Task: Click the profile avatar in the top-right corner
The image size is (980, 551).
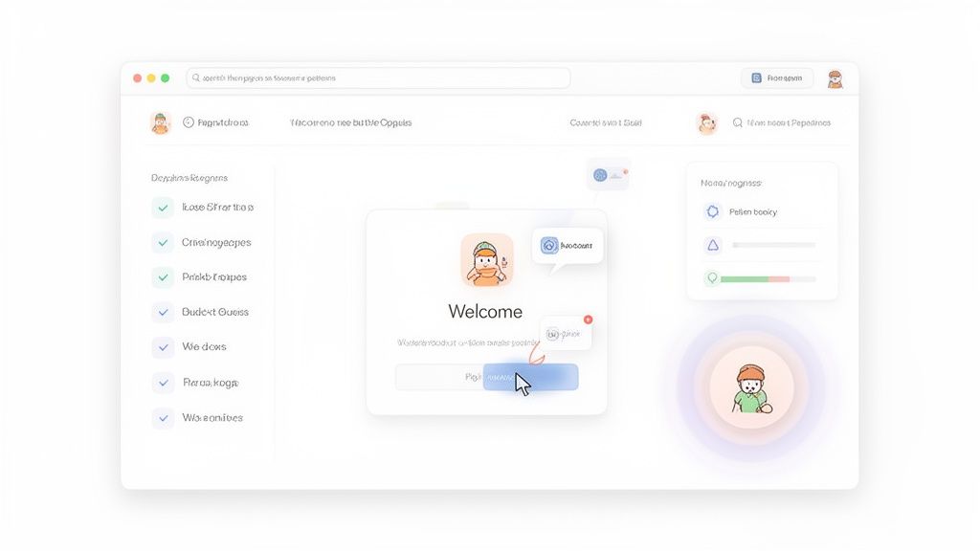Action: (835, 77)
